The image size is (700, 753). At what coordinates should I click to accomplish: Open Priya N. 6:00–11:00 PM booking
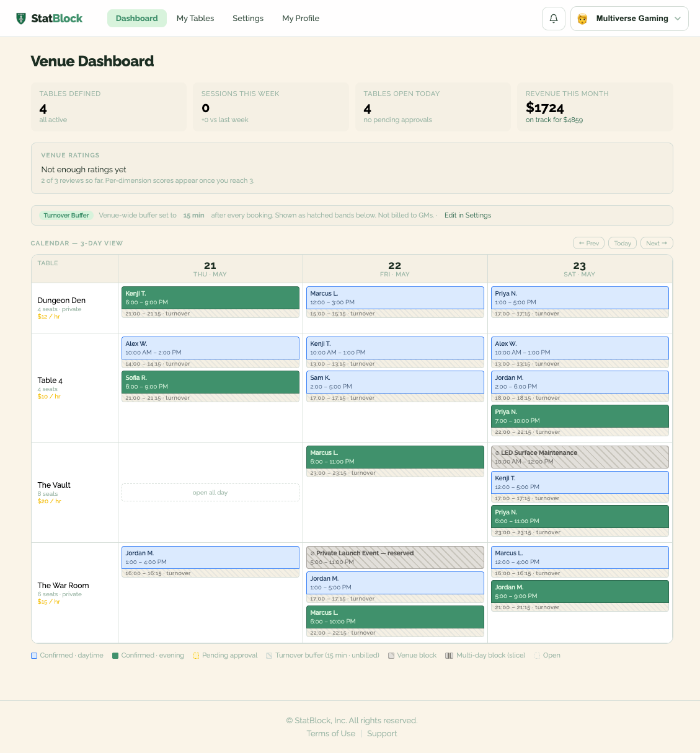(580, 517)
